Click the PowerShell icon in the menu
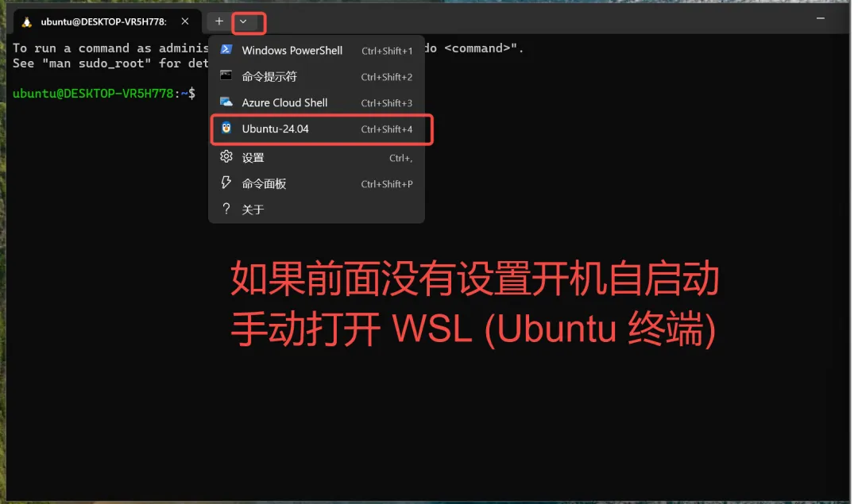Viewport: 858px width, 504px height. point(226,50)
